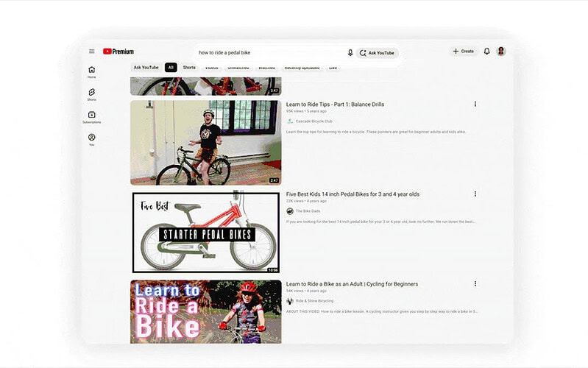The width and height of the screenshot is (588, 368).
Task: Visit The Bike Dads channel name
Action: coord(308,211)
